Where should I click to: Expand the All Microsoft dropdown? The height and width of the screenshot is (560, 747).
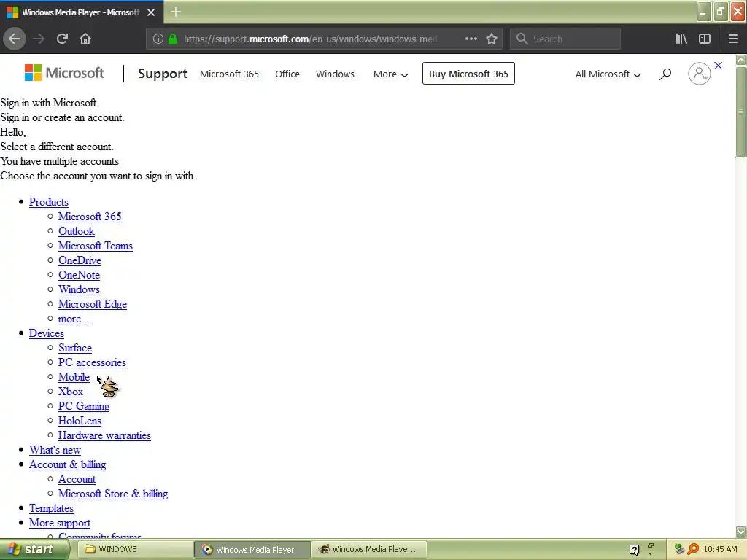coord(608,74)
